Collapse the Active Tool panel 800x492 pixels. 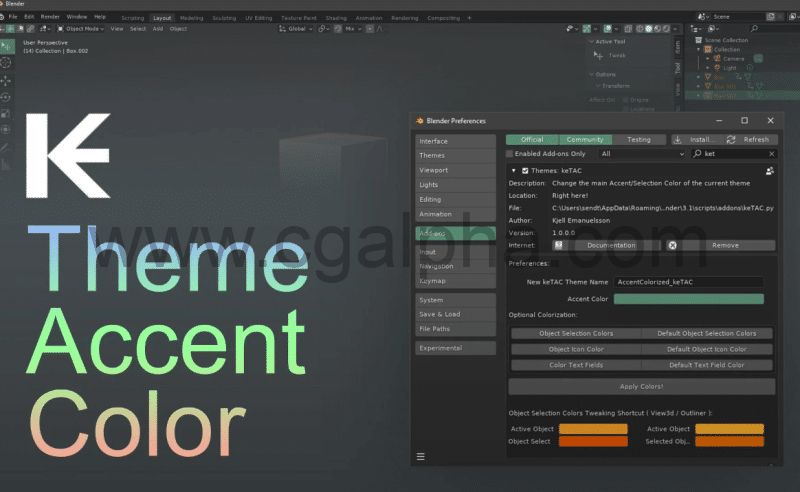click(592, 41)
